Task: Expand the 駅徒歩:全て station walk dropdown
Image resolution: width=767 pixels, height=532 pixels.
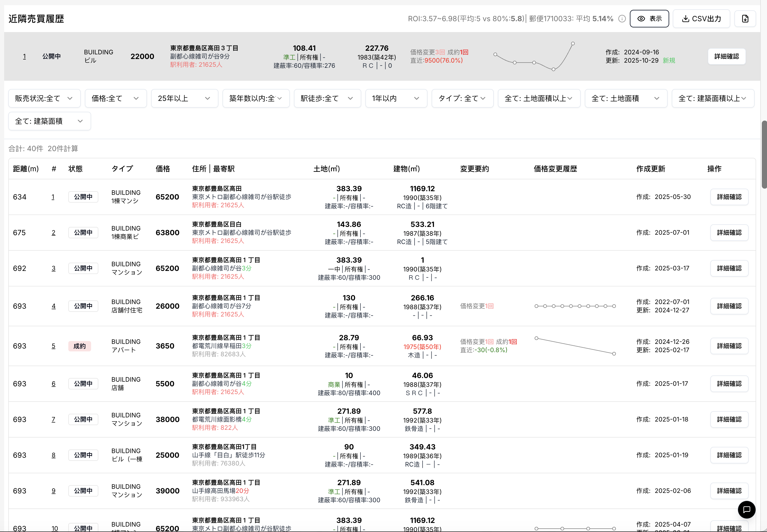Action: pyautogui.click(x=327, y=98)
